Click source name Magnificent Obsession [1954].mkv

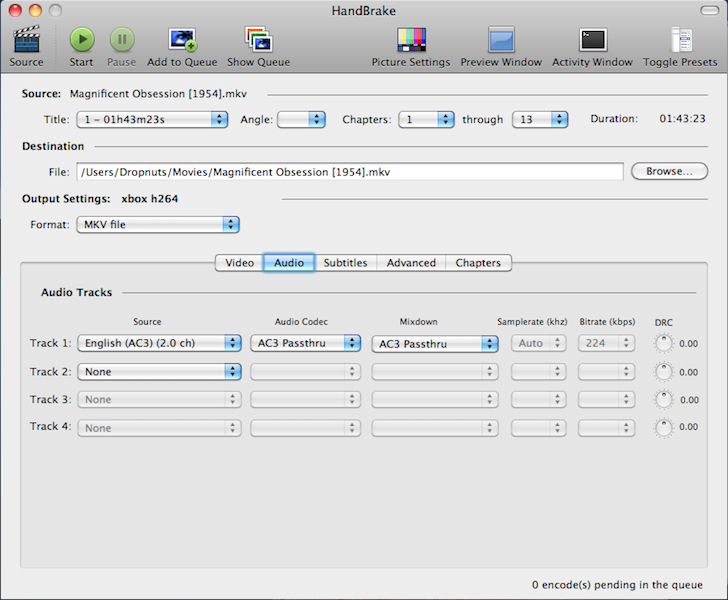tap(158, 94)
